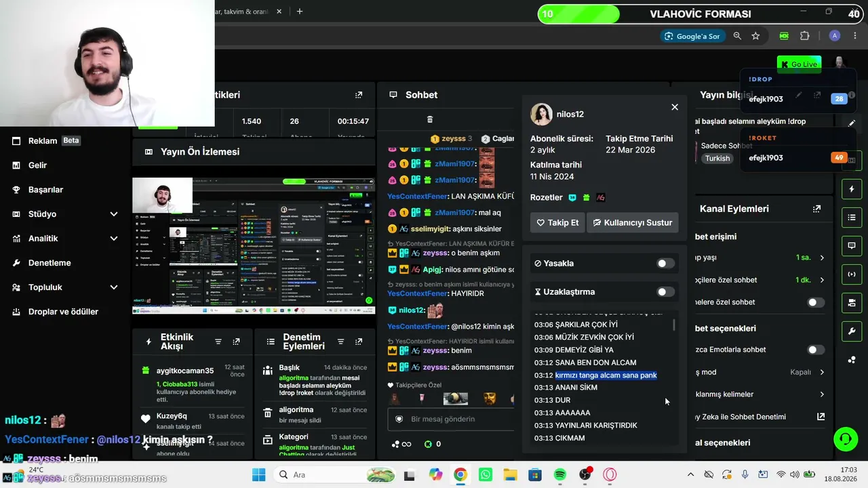Click the lightning bolt icon on right rail
868x488 pixels.
(x=852, y=188)
